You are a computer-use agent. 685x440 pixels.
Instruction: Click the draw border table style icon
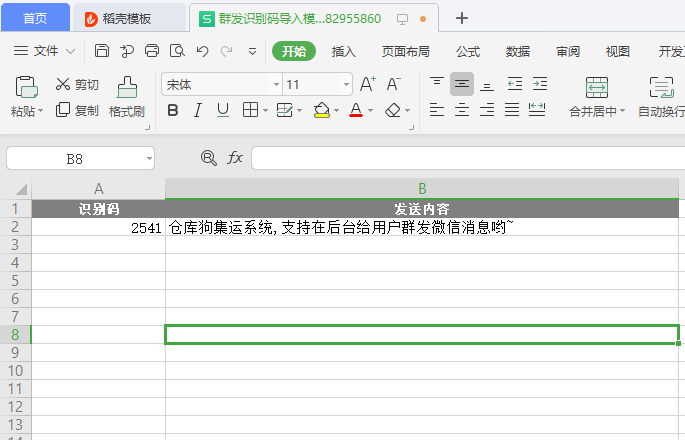tap(284, 110)
